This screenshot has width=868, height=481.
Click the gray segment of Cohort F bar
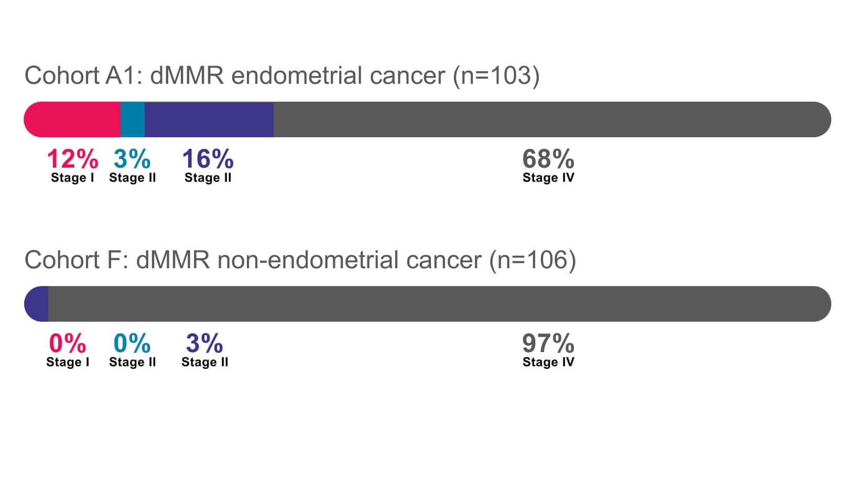[x=439, y=304]
